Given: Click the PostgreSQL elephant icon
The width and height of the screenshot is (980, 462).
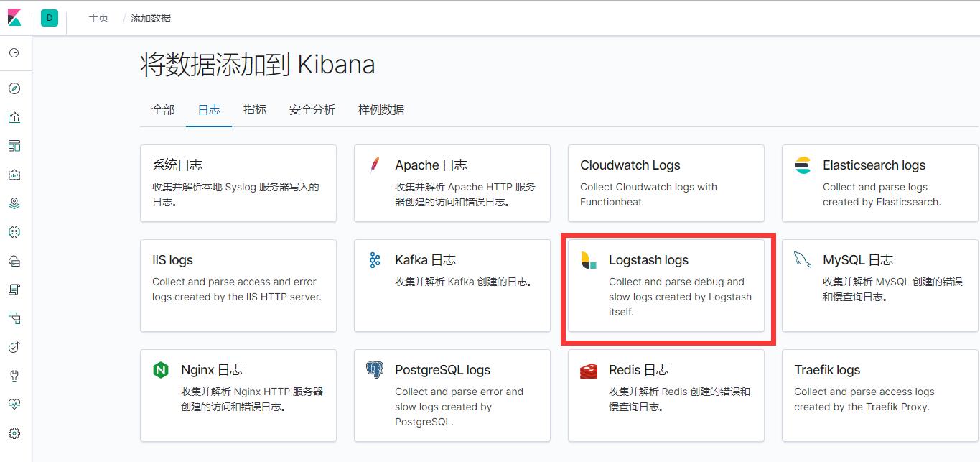Looking at the screenshot, I should tap(375, 370).
